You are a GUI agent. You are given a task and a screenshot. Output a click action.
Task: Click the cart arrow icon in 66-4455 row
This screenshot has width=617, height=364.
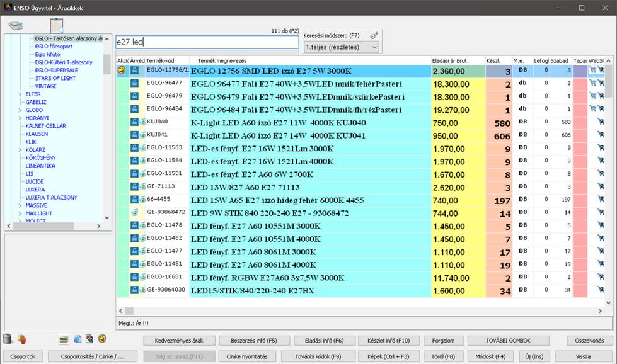coord(601,199)
